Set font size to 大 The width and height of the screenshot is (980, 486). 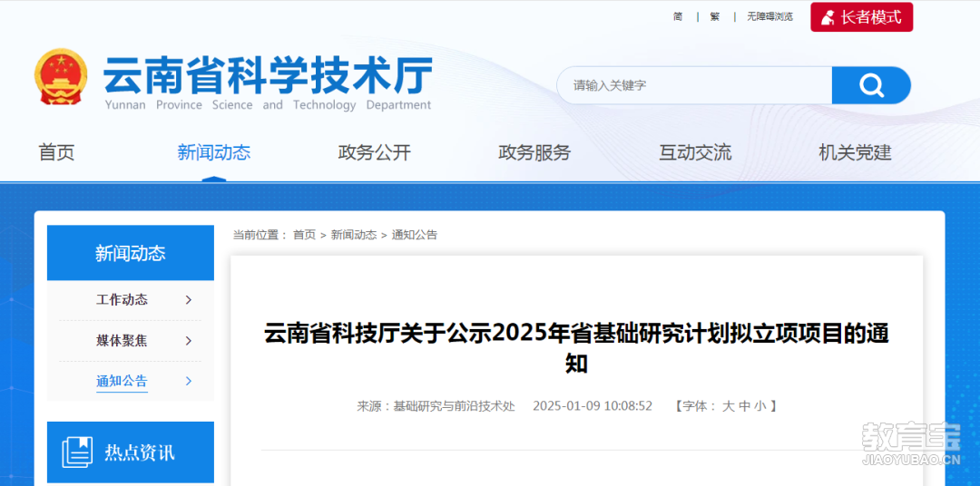[x=728, y=406]
